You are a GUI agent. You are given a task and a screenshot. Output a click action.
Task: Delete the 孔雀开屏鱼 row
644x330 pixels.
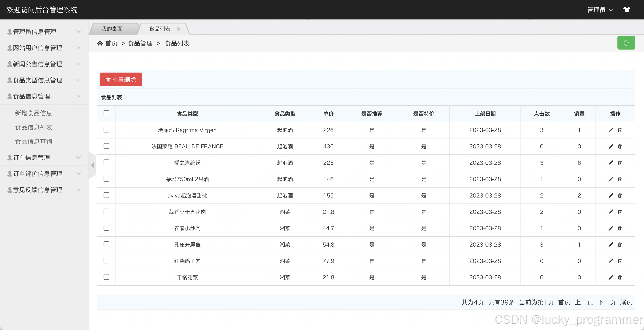pyautogui.click(x=619, y=245)
